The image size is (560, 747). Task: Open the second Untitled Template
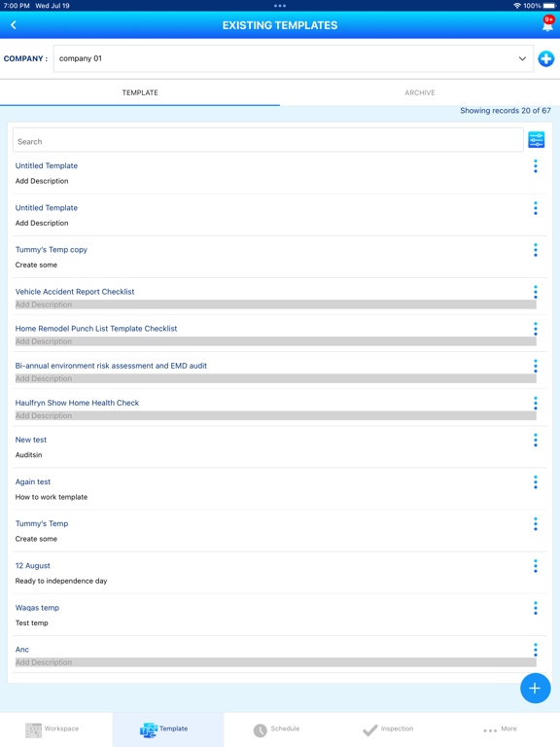pyautogui.click(x=47, y=208)
